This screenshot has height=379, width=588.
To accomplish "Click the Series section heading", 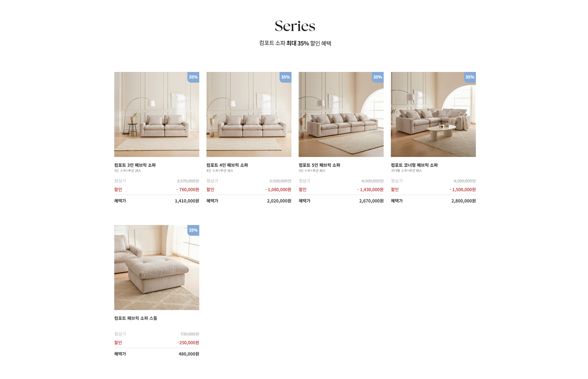I will (x=295, y=26).
